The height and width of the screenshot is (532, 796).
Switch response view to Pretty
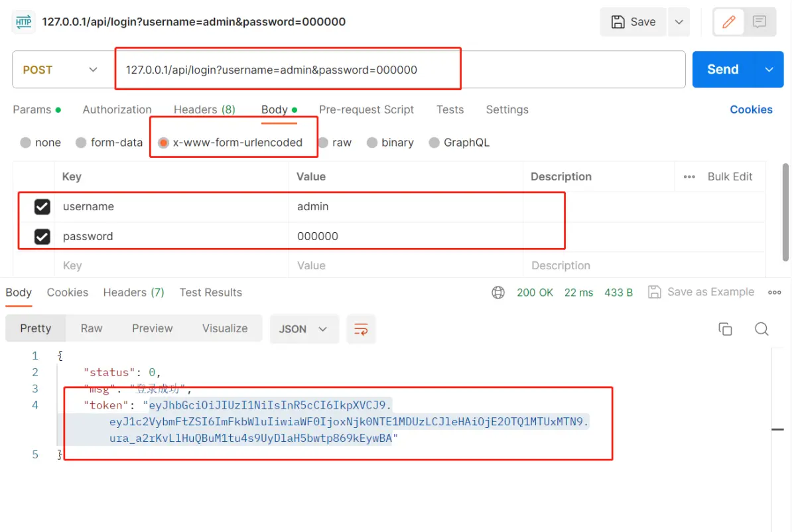(36, 329)
